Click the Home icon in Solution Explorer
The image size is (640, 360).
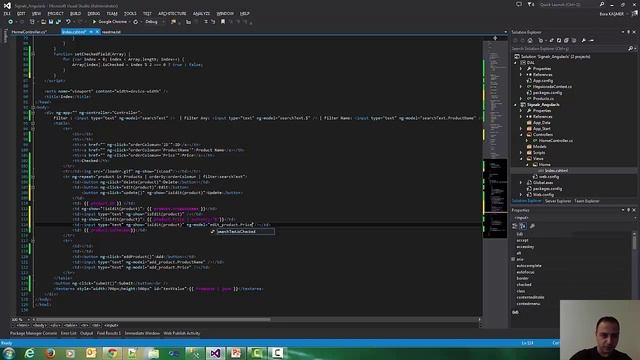pyautogui.click(x=530, y=40)
